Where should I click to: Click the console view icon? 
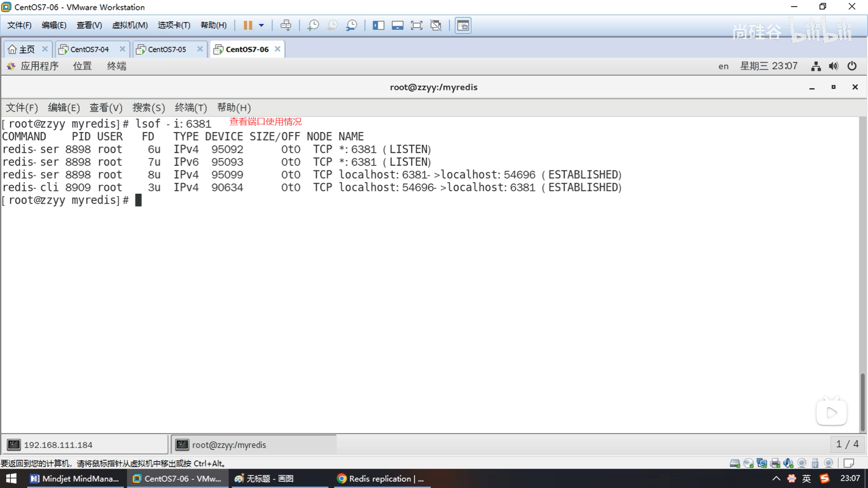tap(463, 25)
